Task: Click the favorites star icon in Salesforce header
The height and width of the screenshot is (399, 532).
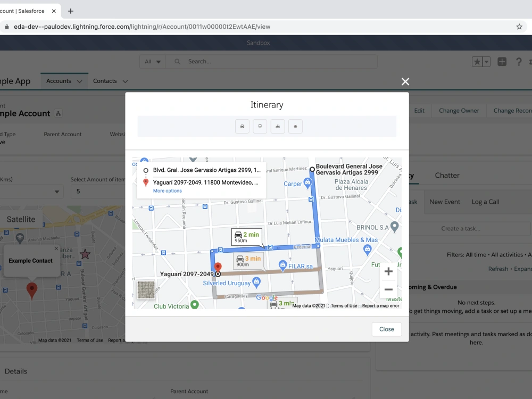Action: [477, 62]
